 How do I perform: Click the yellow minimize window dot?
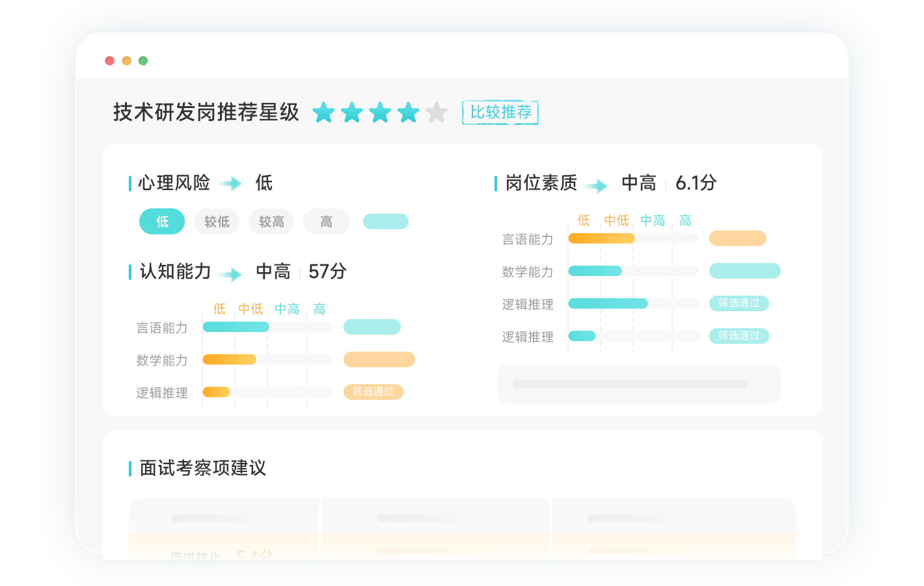(x=127, y=61)
